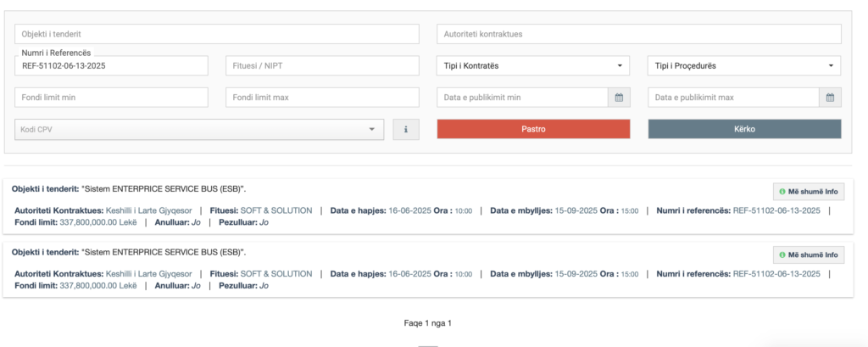The height and width of the screenshot is (347, 868).
Task: Click SOFT & SOLUTION in second result
Action: (x=276, y=274)
